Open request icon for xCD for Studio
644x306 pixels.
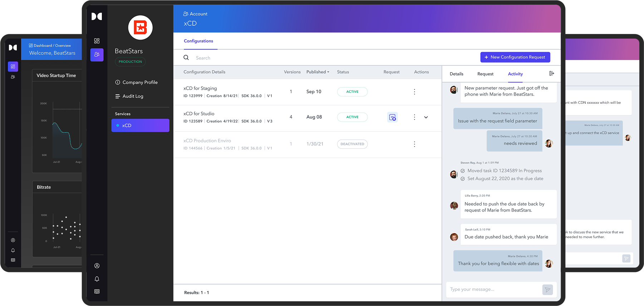392,117
